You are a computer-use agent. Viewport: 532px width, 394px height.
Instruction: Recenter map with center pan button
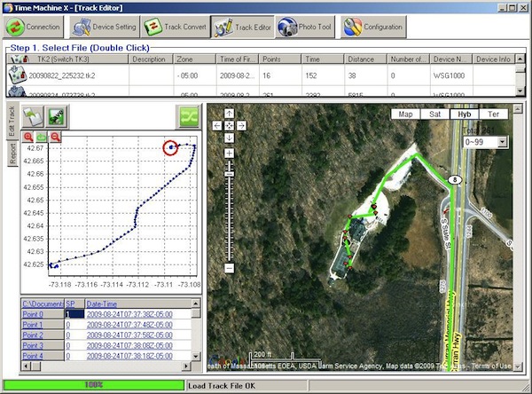230,126
